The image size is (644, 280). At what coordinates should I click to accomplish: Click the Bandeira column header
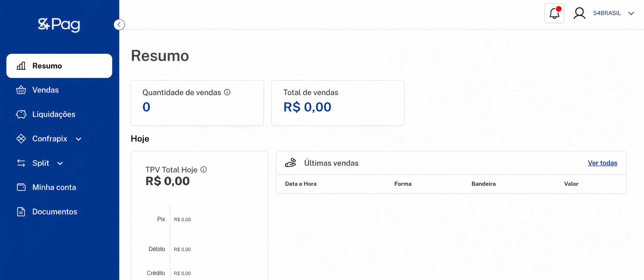[484, 184]
